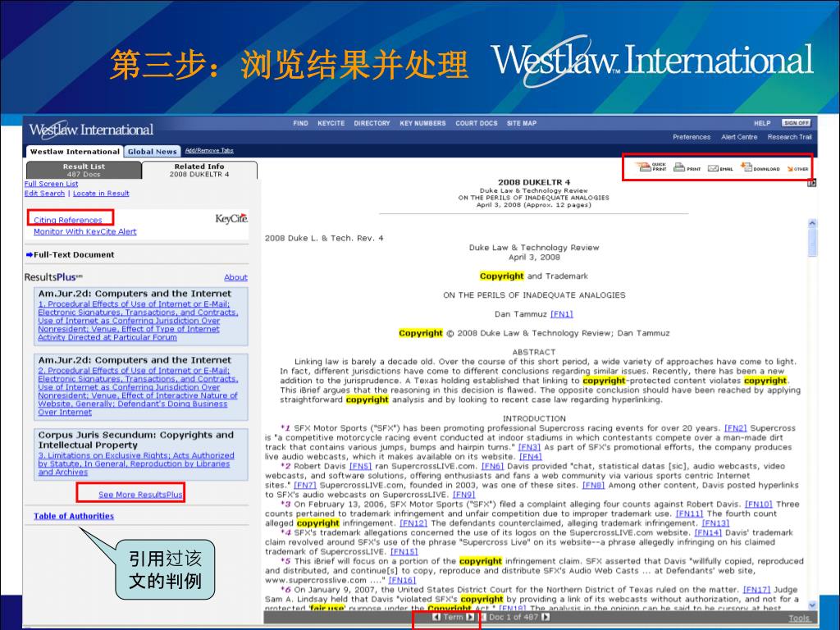Screen dimensions: 840x630
Task: Open KEY NUMBERS in top navigation
Action: 422,123
